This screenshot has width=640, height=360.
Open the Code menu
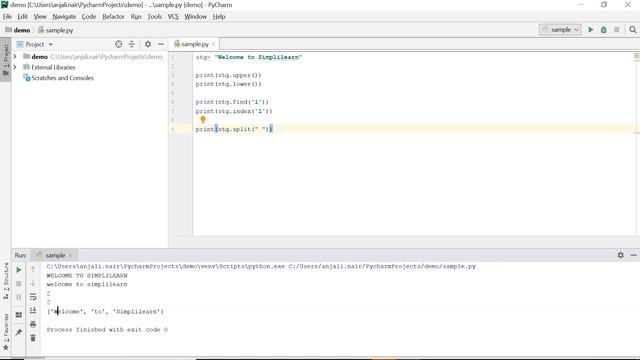click(89, 16)
